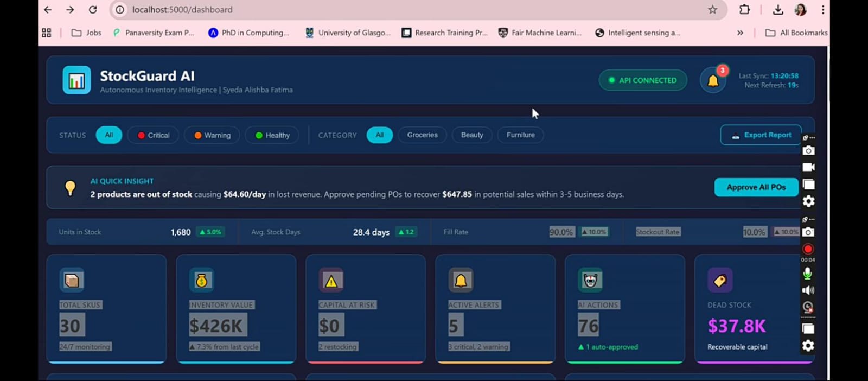This screenshot has width=868, height=381.
Task: Click the video camera icon in recorder toolbar
Action: point(808,167)
